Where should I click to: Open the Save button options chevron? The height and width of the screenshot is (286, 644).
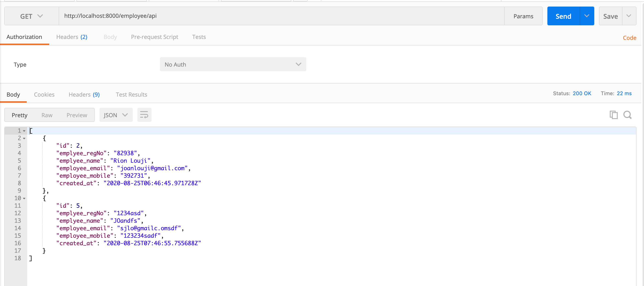[x=629, y=16]
